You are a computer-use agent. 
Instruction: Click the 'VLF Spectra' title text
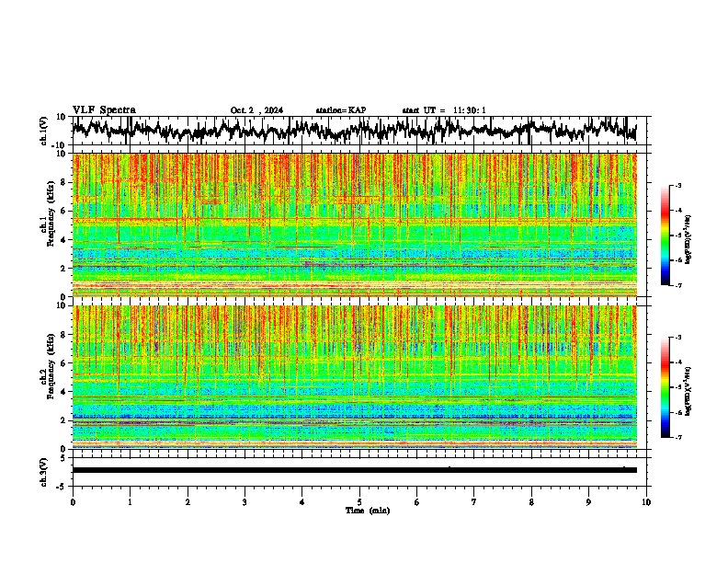(x=104, y=110)
